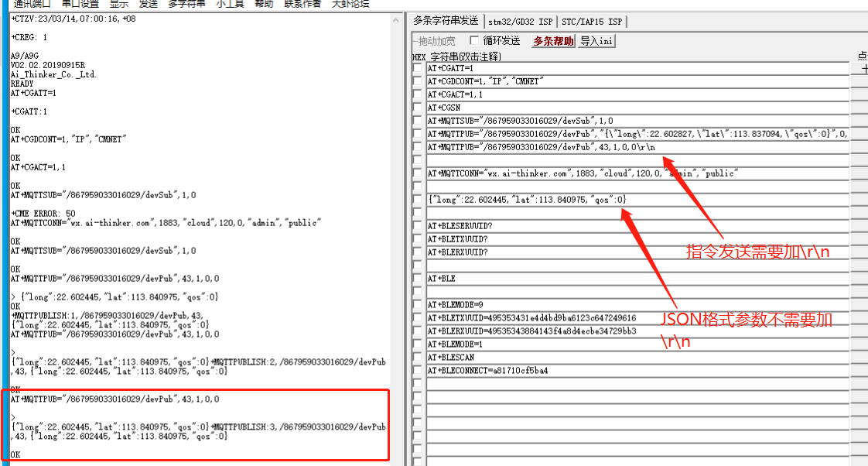868x466 pixels.
Task: Focus the AT+BLEMODE=9 input field
Action: pos(637,305)
